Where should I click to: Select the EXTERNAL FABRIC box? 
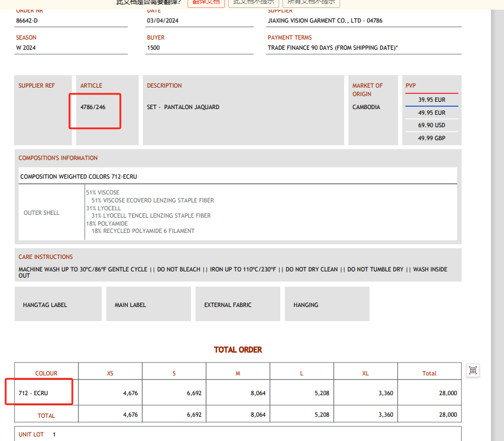[237, 304]
